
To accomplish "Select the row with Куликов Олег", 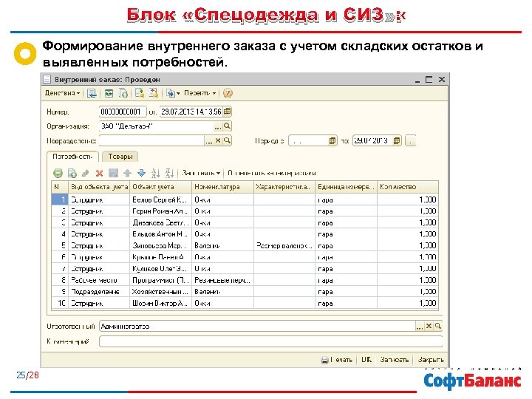I will tap(245, 269).
